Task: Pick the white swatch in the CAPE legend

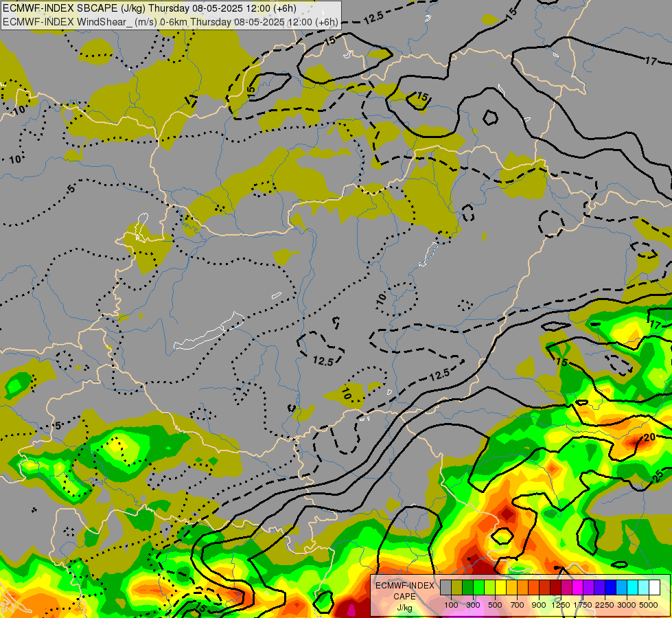Action: pos(655,587)
